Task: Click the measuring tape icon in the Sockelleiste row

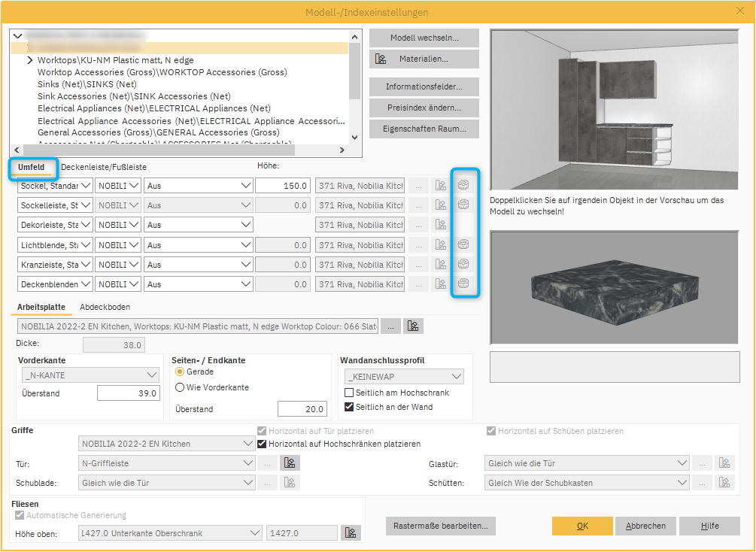Action: click(464, 205)
